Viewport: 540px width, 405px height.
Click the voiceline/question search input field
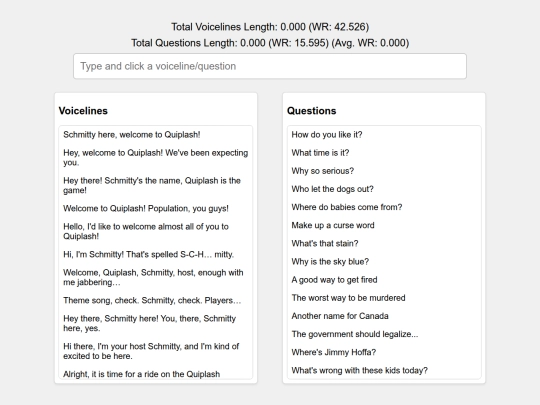[270, 66]
